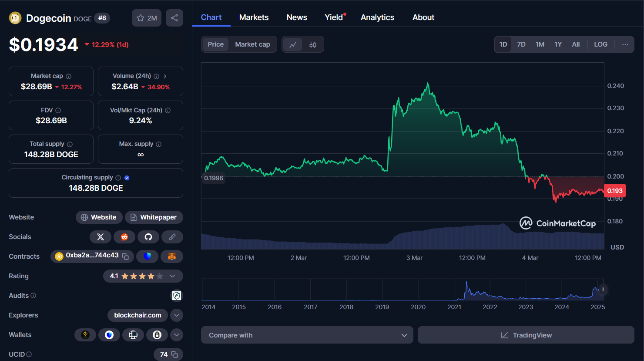Expand the Explorers list

coord(176,315)
